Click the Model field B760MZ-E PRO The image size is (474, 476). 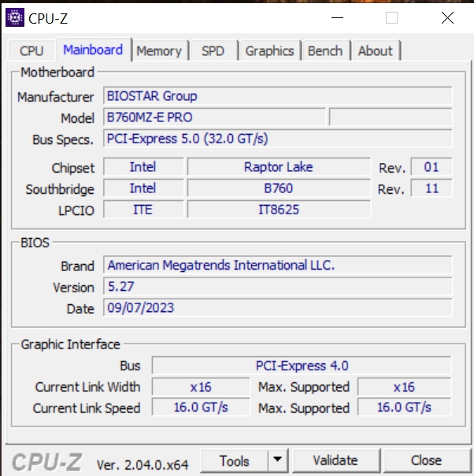coord(214,117)
